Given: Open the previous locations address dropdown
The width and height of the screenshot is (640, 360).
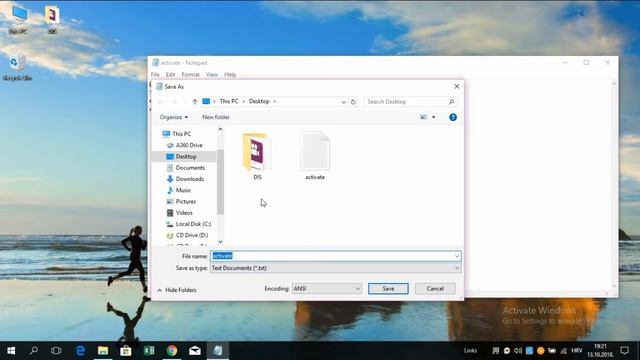Looking at the screenshot, I should pos(343,102).
